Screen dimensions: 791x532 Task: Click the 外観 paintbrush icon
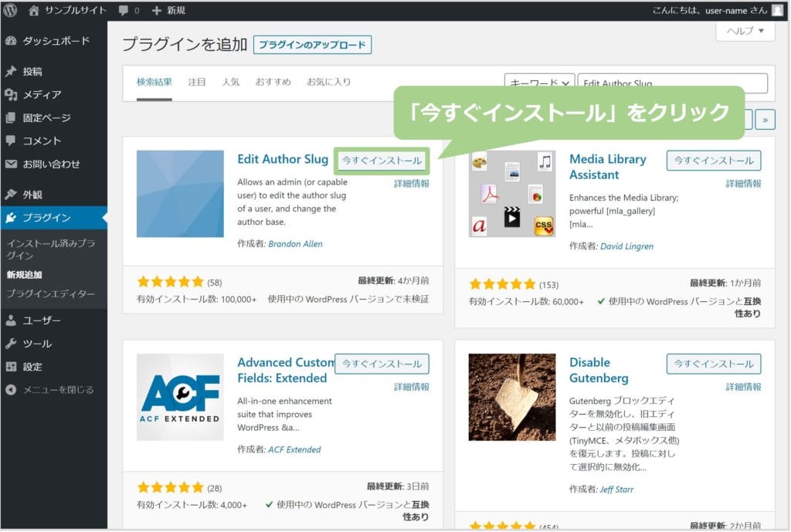(11, 194)
